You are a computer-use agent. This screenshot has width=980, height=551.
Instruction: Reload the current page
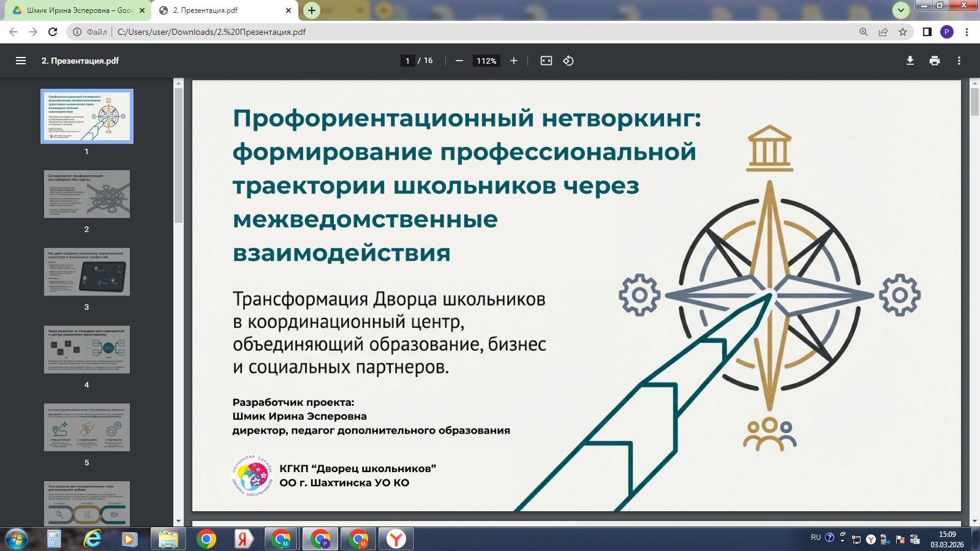click(x=53, y=32)
